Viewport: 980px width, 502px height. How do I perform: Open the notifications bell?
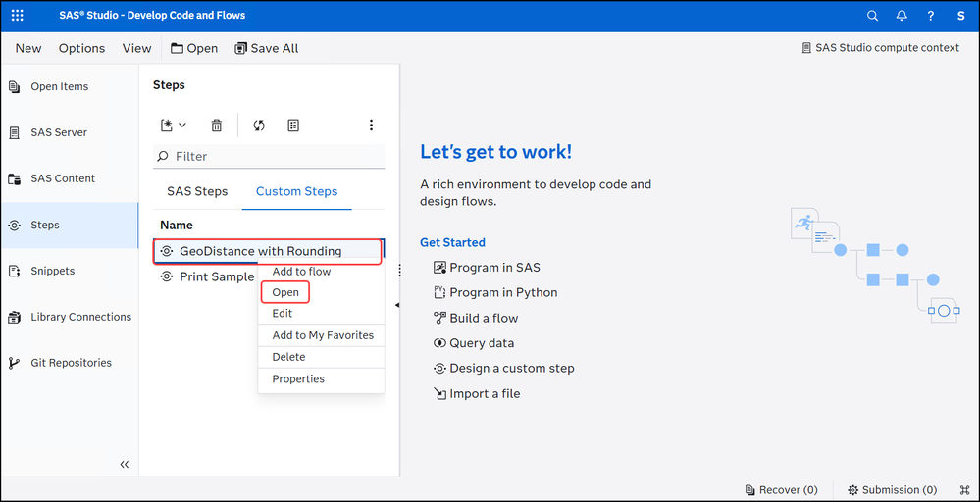902,16
